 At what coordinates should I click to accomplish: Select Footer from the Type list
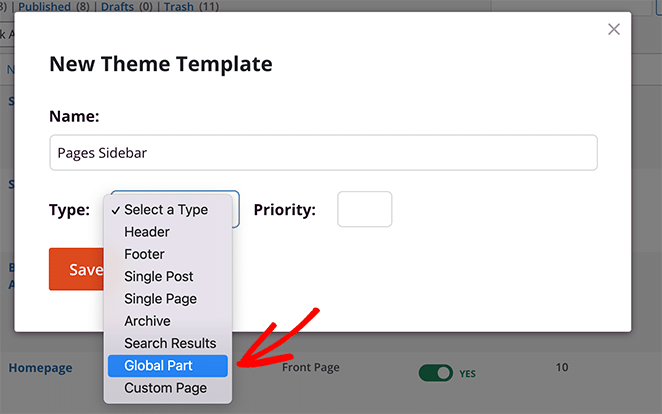click(x=144, y=254)
